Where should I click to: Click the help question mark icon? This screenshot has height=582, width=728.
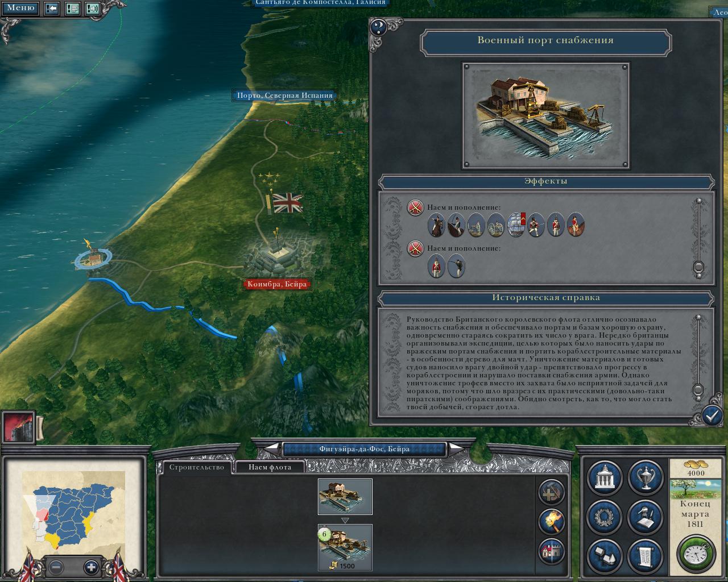(378, 27)
